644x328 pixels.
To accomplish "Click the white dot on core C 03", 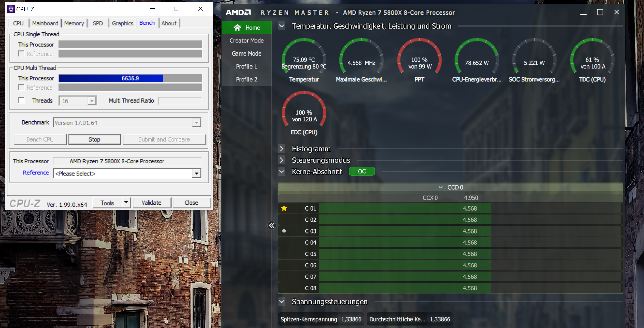I will (x=284, y=231).
